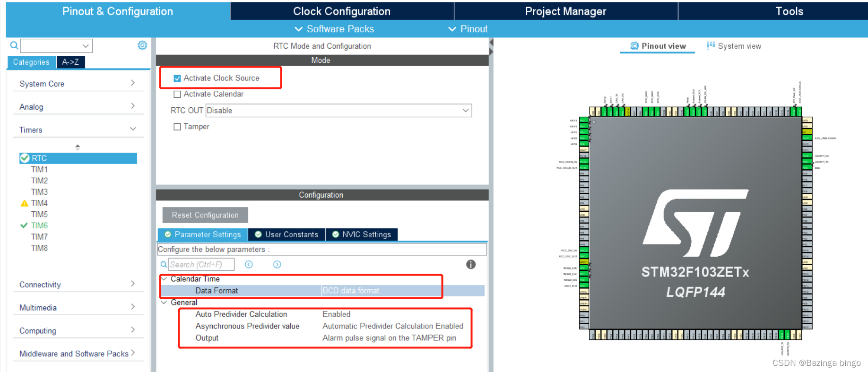Click the TIM4 warning triangle icon
This screenshot has height=372, width=868.
25,203
